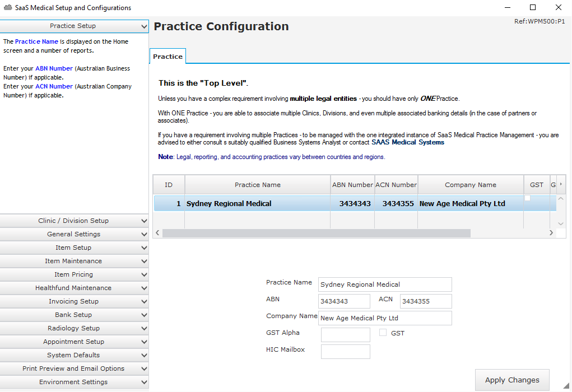Viewport: 572px width, 392px height.
Task: Click grid horizontal scrollbar left arrow
Action: [x=157, y=232]
